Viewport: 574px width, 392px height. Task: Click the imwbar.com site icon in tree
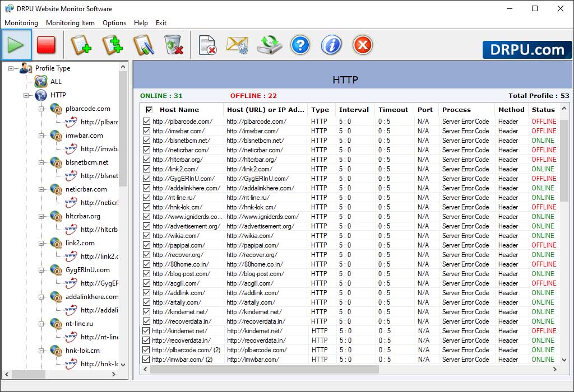pyautogui.click(x=56, y=136)
